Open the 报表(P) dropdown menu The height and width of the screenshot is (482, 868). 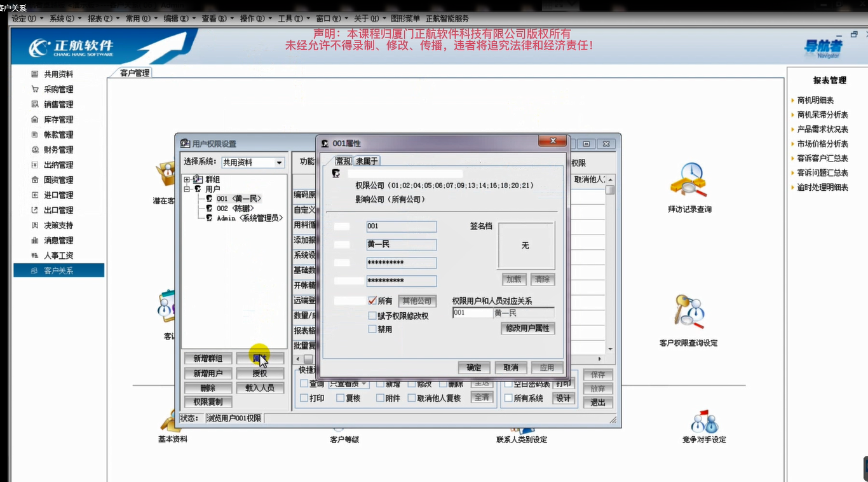(x=104, y=19)
